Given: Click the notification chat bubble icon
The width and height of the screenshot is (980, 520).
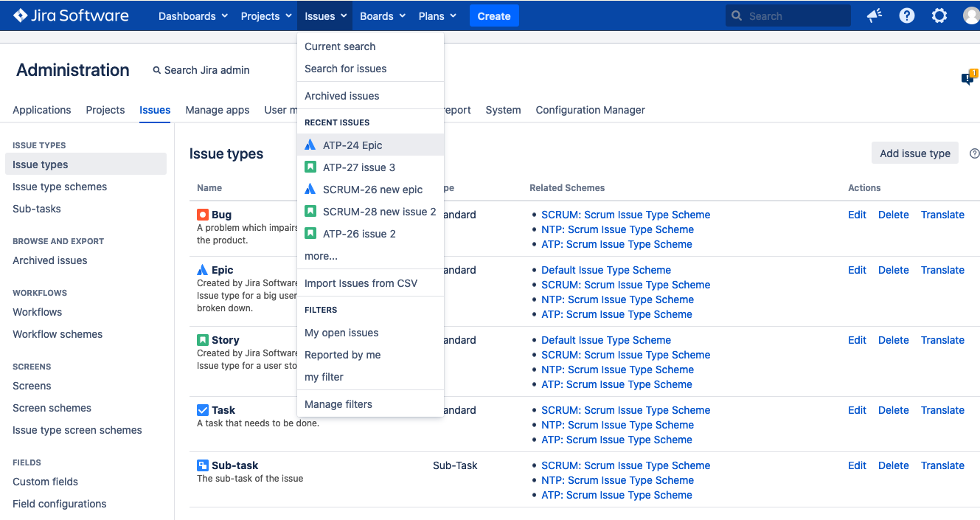Looking at the screenshot, I should [968, 78].
